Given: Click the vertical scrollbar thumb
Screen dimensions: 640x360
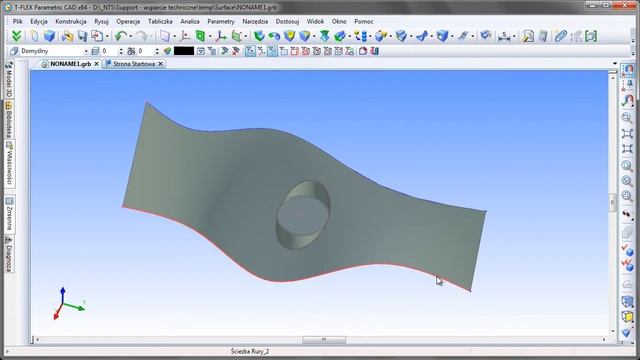Looking at the screenshot, I should [612, 202].
